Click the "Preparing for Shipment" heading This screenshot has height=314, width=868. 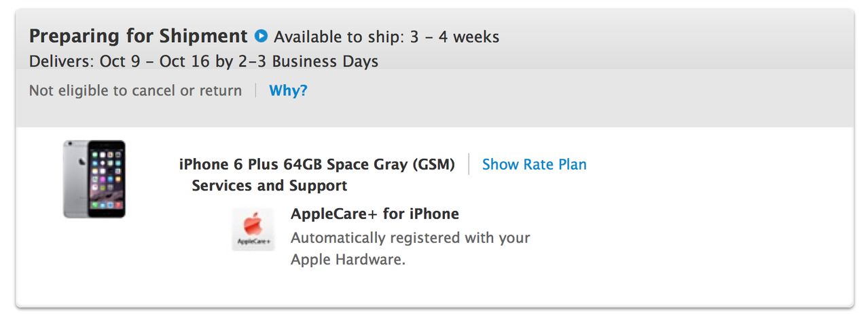[138, 36]
